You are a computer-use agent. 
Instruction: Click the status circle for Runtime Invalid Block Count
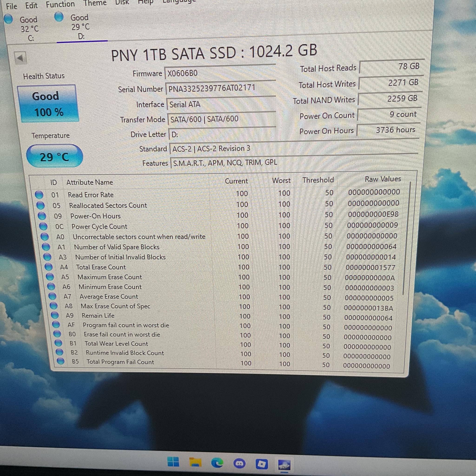tap(60, 352)
